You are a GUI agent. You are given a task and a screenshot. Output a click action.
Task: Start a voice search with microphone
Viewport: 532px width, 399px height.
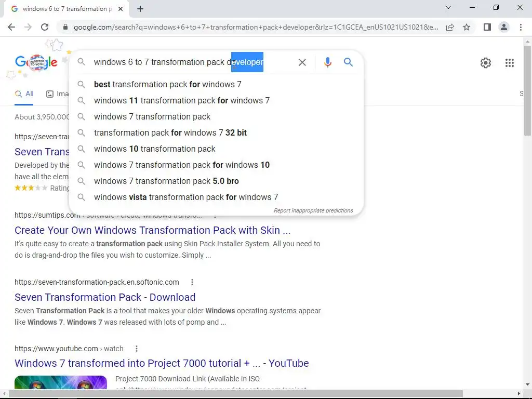(x=327, y=62)
